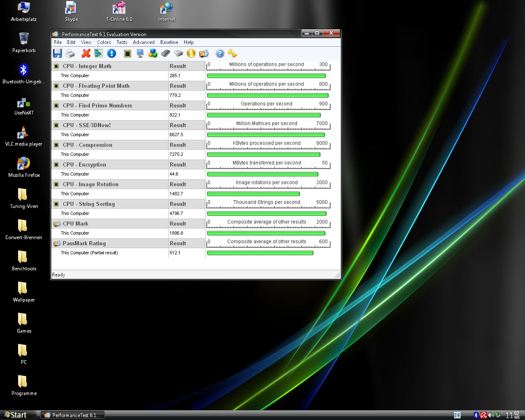Click the hard disk test icon
Image resolution: width=525 pixels, height=420 pixels.
click(x=178, y=53)
